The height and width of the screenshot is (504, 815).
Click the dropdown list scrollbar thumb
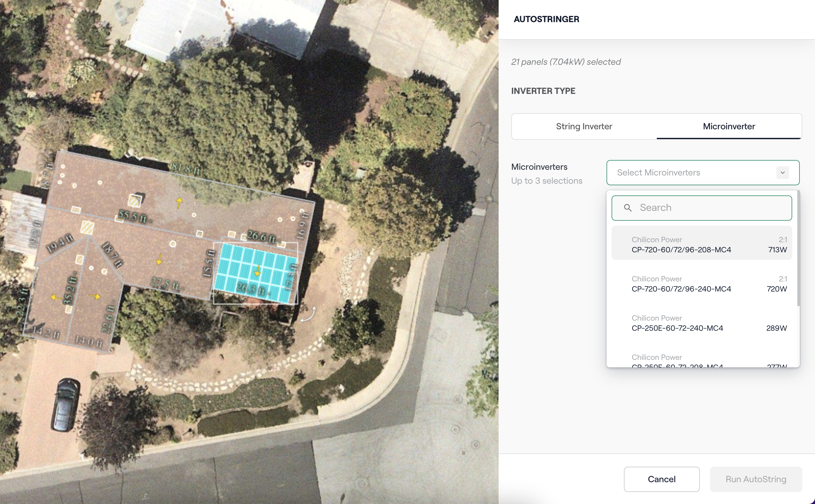coord(798,248)
